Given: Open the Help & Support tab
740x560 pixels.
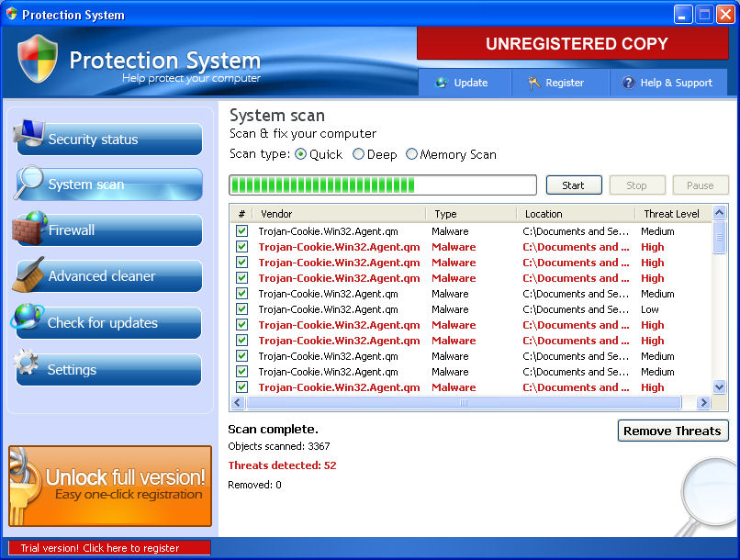Looking at the screenshot, I should pos(667,83).
